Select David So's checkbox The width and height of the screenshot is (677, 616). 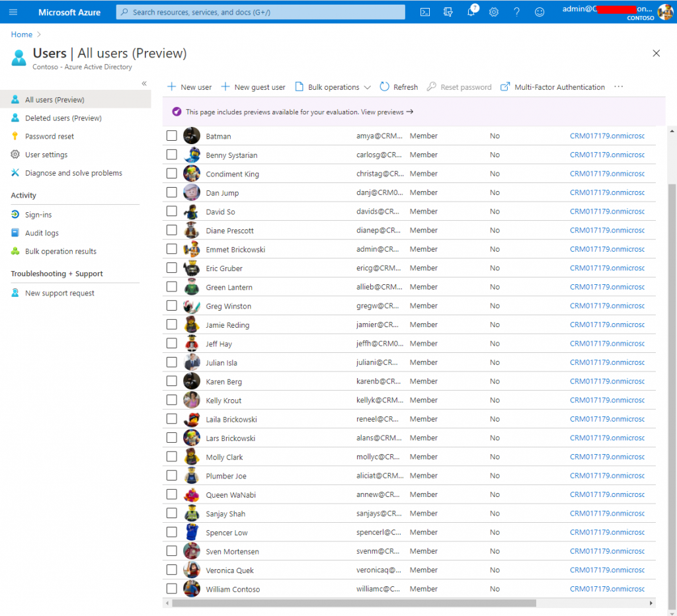tap(172, 211)
